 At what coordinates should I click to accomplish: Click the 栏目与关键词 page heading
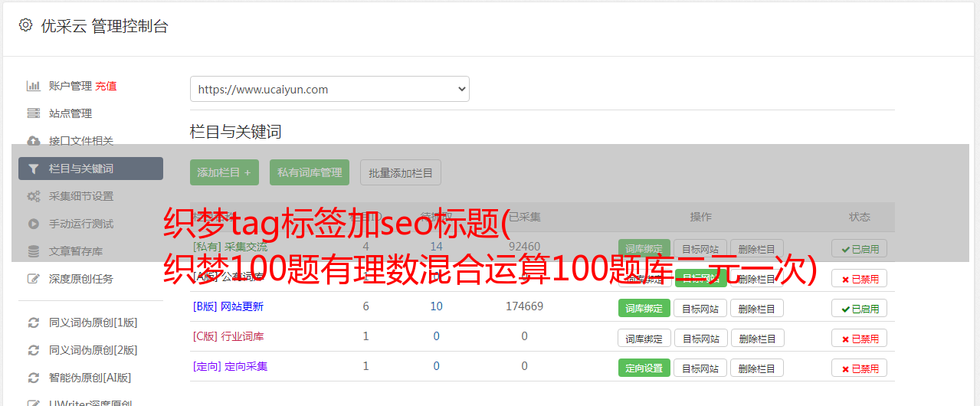[x=236, y=132]
